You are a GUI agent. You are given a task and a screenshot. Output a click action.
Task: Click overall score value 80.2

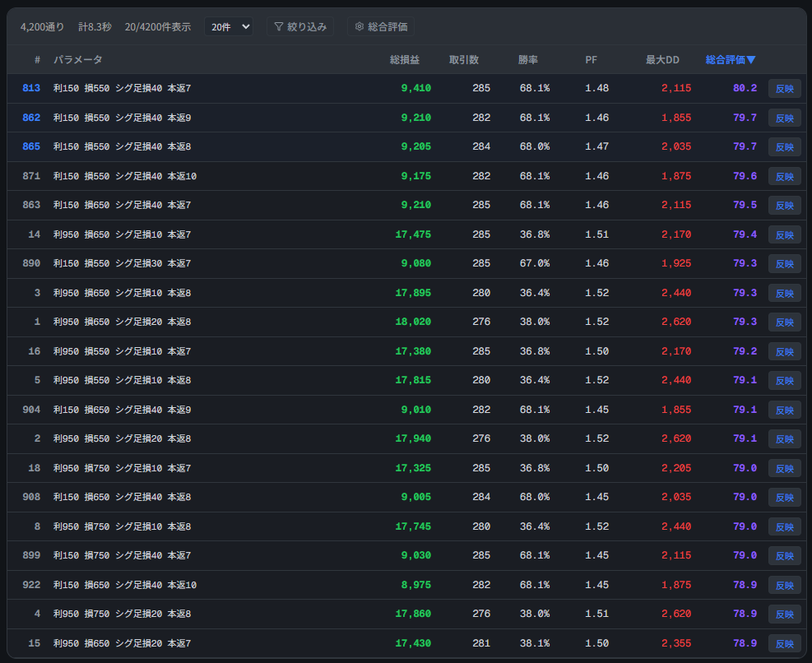pyautogui.click(x=745, y=88)
